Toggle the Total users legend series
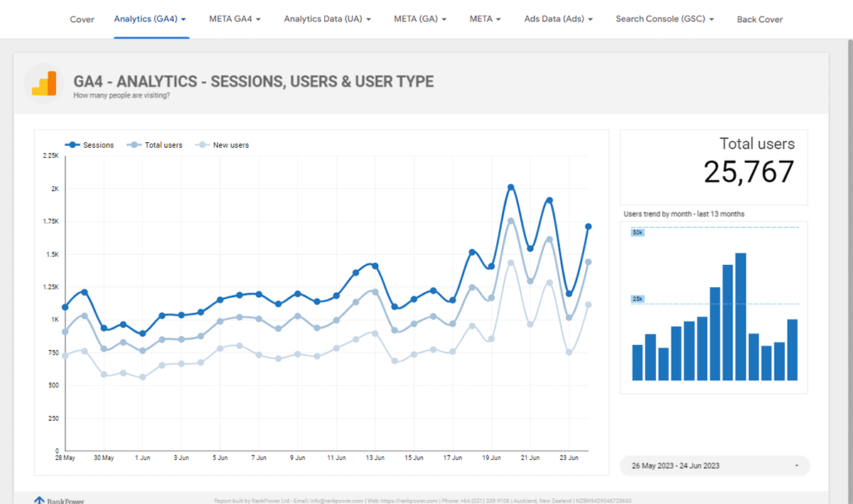The image size is (853, 504). click(x=155, y=145)
